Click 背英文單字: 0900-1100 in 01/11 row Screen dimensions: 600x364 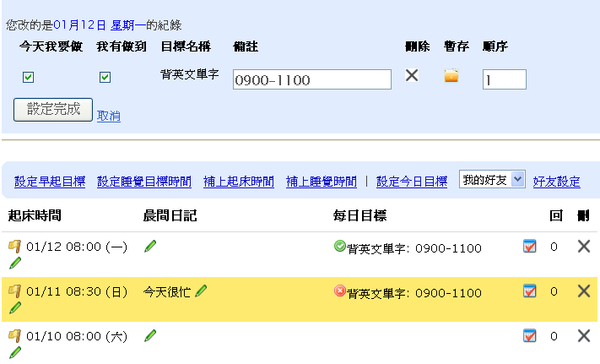click(x=414, y=294)
